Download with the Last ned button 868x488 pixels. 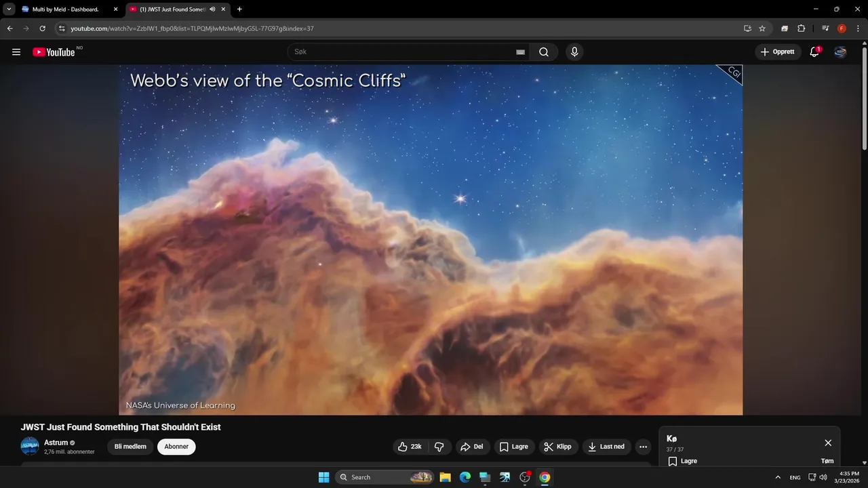click(x=607, y=447)
